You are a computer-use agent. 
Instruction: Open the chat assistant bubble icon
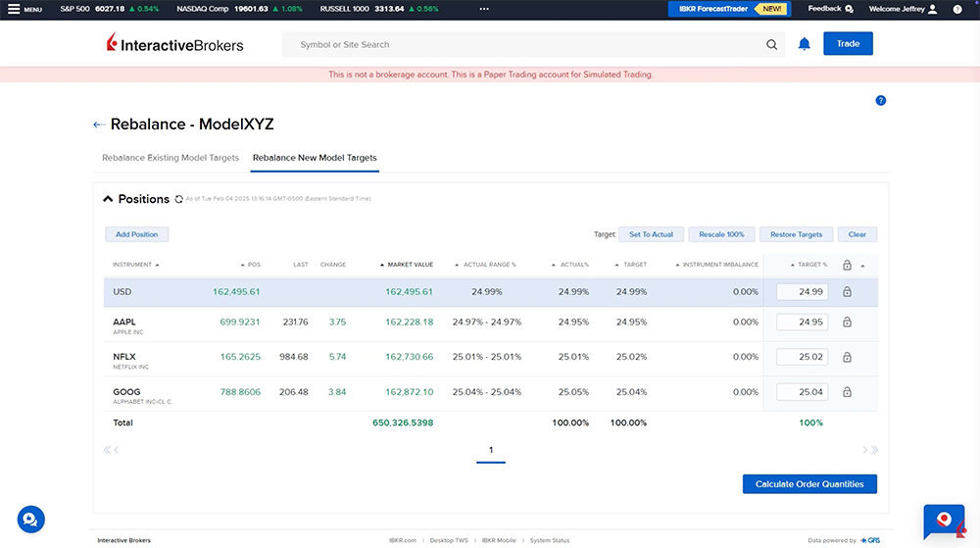tap(30, 520)
